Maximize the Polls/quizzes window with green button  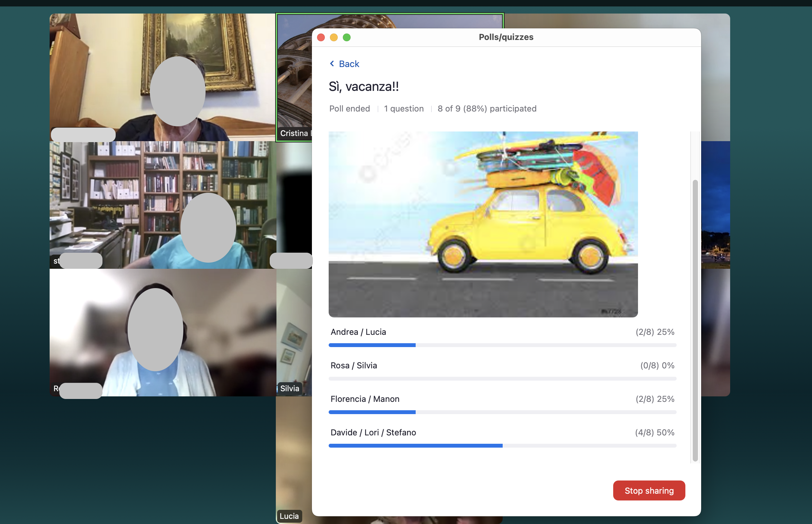pyautogui.click(x=346, y=37)
